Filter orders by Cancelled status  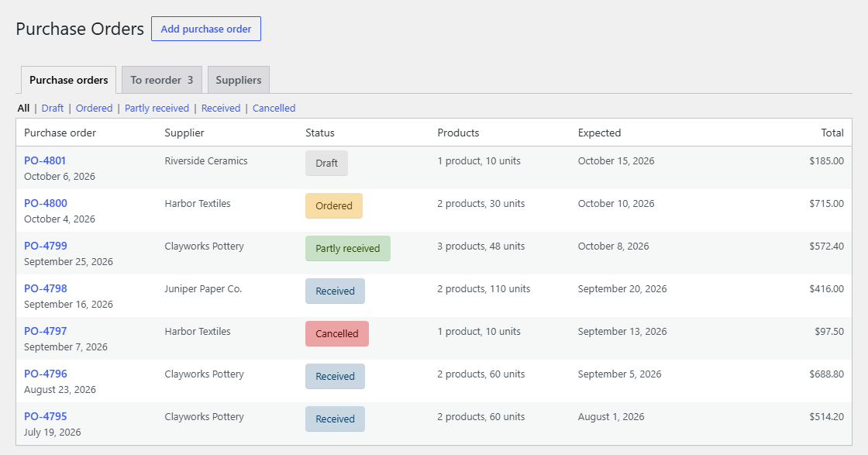[274, 108]
